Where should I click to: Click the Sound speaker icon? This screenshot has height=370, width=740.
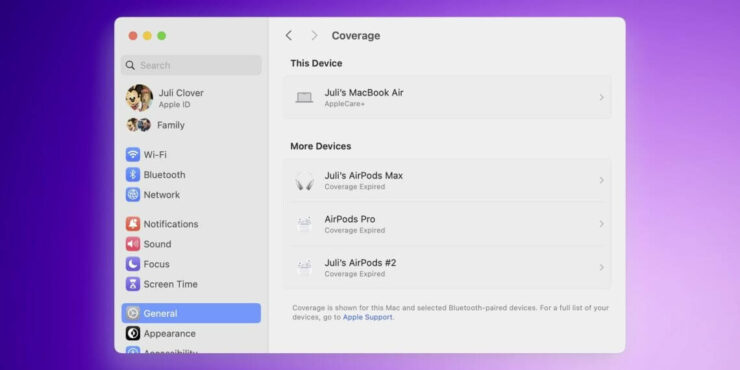tap(133, 244)
